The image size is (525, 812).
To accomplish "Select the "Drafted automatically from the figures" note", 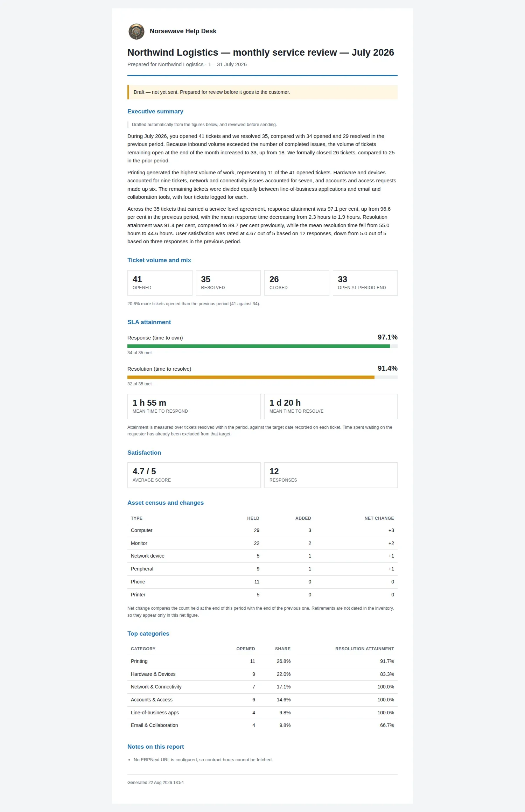I will point(204,125).
